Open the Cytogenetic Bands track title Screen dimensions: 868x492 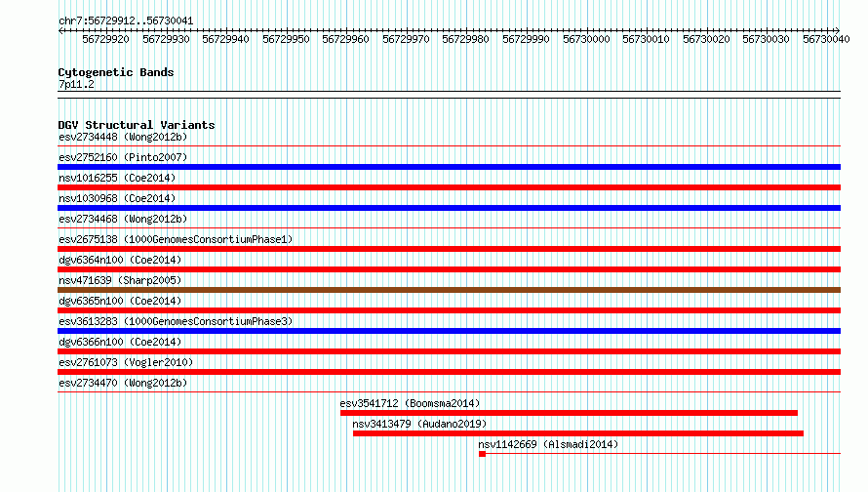pos(116,72)
